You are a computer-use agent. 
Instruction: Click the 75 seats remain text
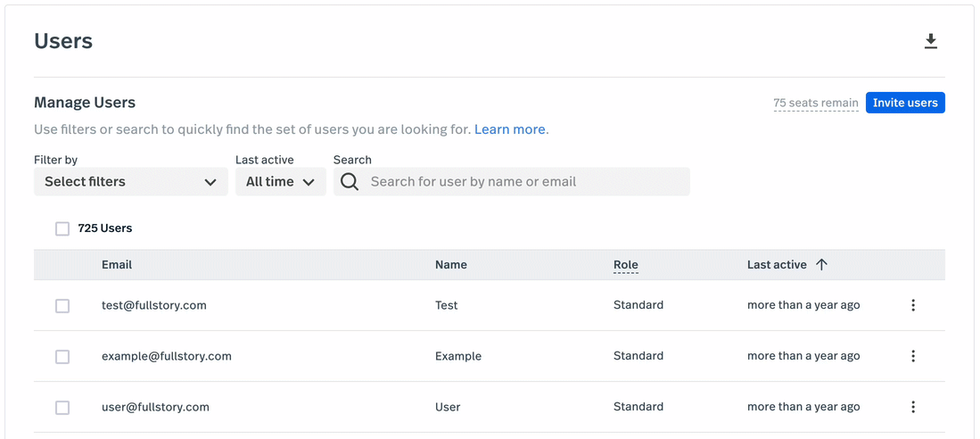(816, 104)
